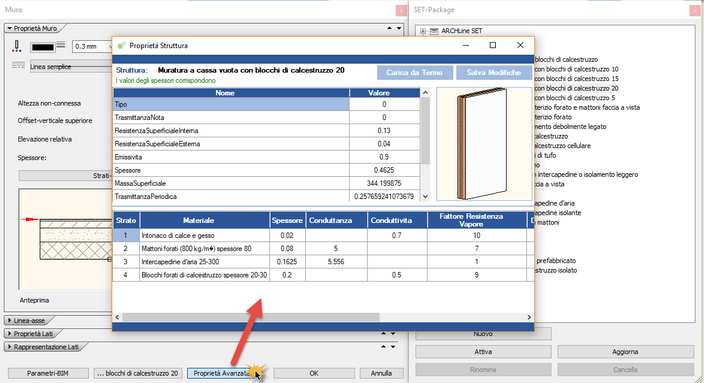The image size is (704, 383).
Task: Click the line type pattern icon
Action: pos(18,66)
